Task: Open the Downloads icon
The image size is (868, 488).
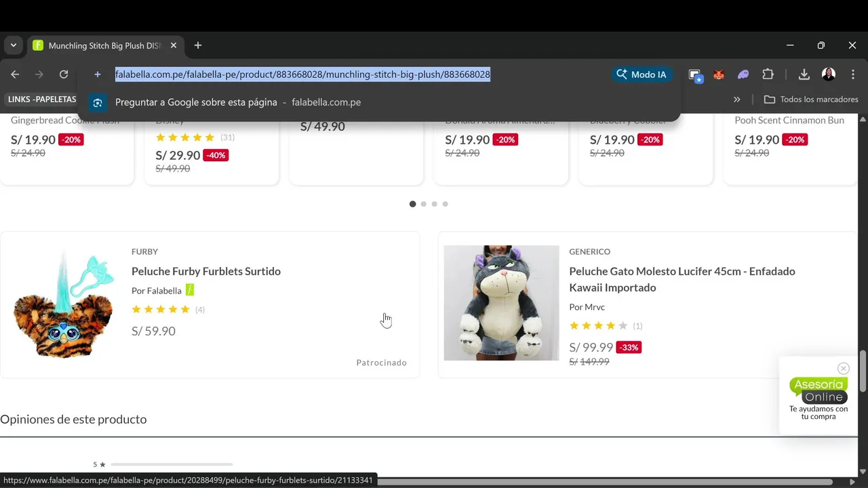Action: click(804, 75)
